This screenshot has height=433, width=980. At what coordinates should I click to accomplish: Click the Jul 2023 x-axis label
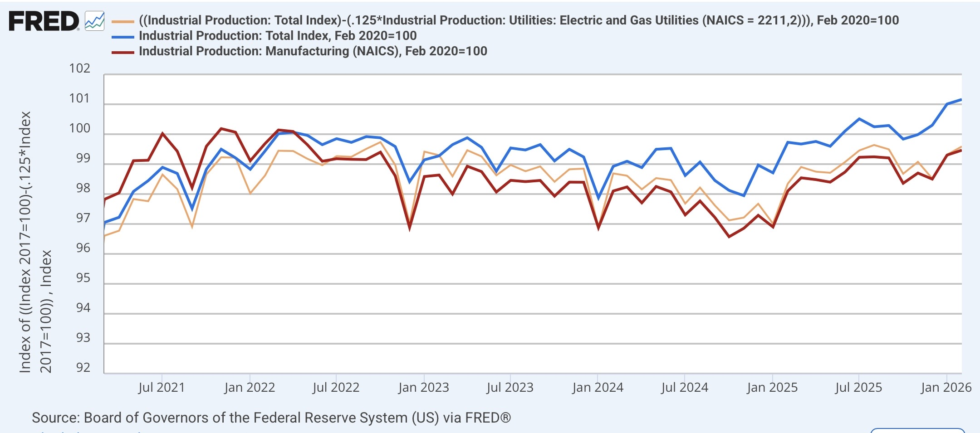tap(510, 388)
